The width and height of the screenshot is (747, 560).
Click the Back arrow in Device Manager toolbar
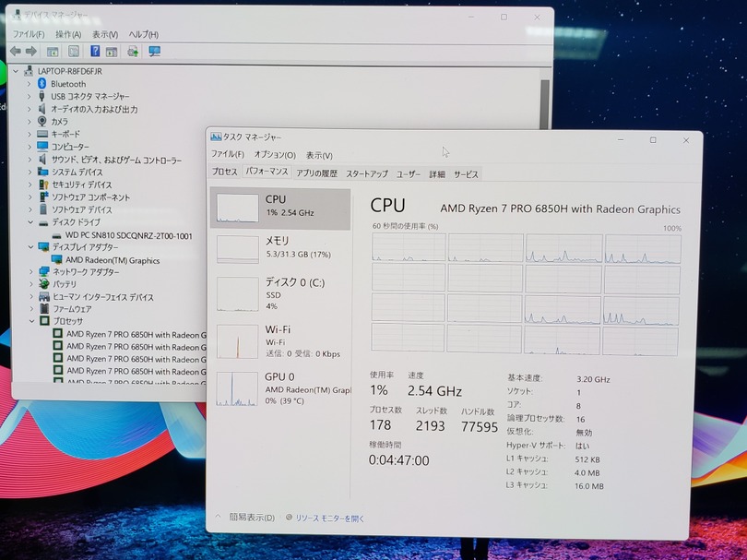coord(16,51)
